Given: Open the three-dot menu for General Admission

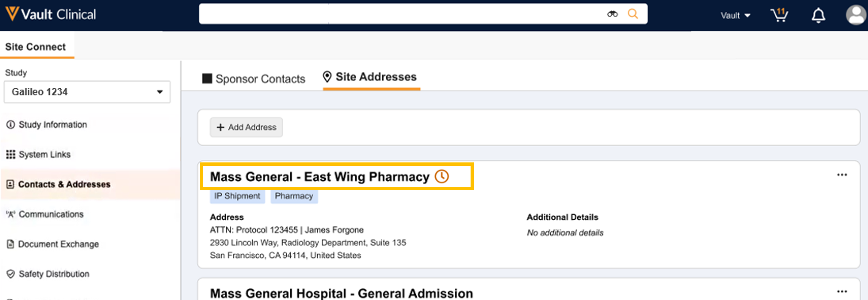Looking at the screenshot, I should coord(842,291).
